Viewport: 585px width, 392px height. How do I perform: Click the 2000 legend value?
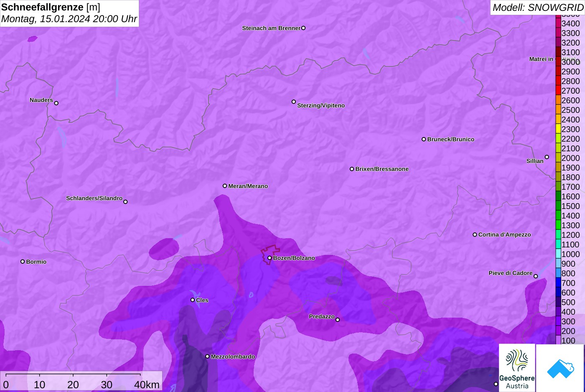point(570,158)
